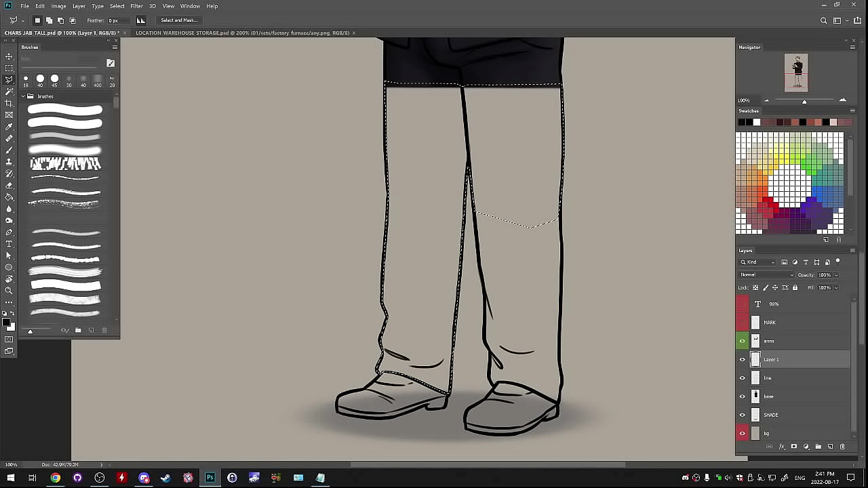Hide the arms layer
The image size is (868, 488).
(742, 341)
